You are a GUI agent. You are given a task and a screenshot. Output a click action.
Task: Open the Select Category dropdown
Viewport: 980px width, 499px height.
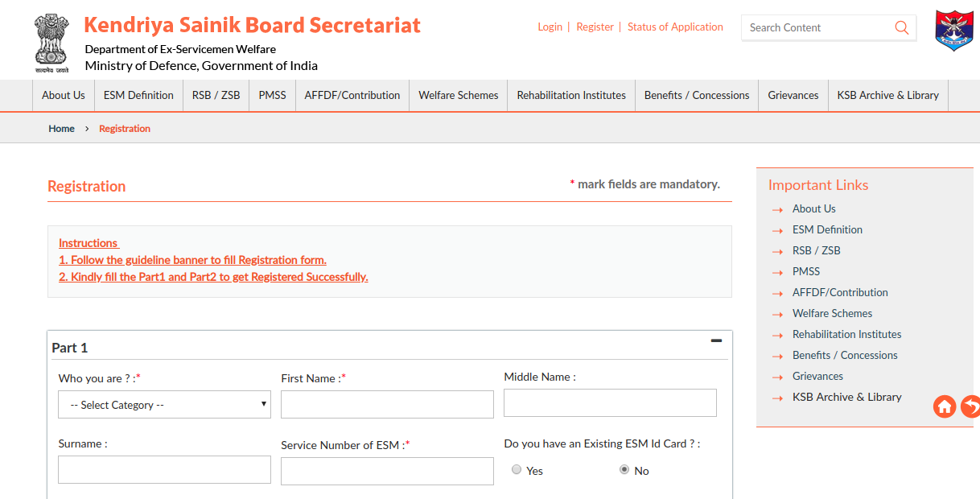click(163, 405)
